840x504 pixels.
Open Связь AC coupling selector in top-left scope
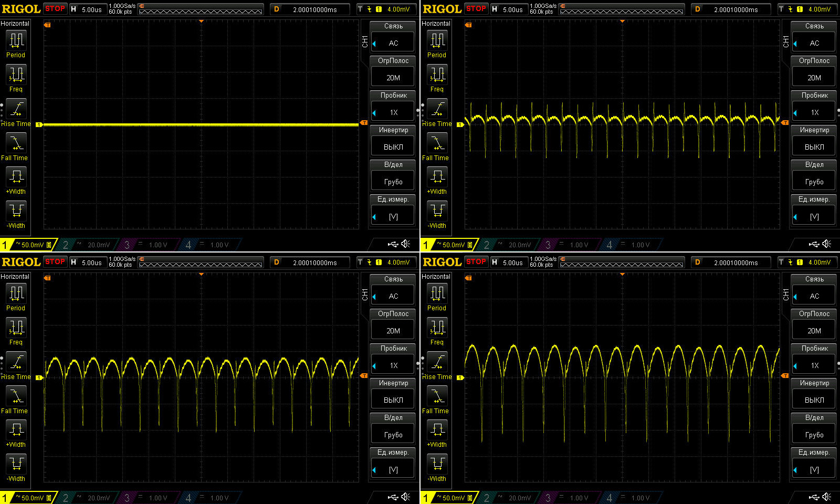click(x=393, y=43)
